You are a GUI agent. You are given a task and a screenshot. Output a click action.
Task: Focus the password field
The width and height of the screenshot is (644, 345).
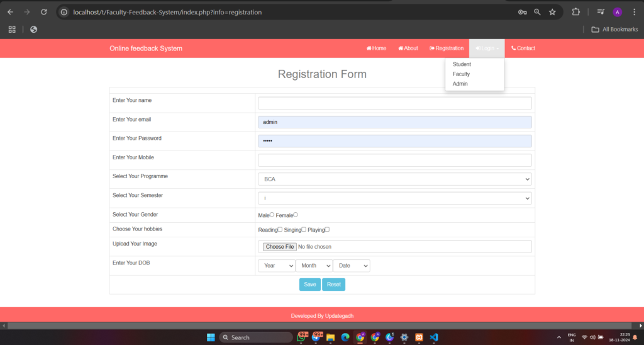(395, 141)
